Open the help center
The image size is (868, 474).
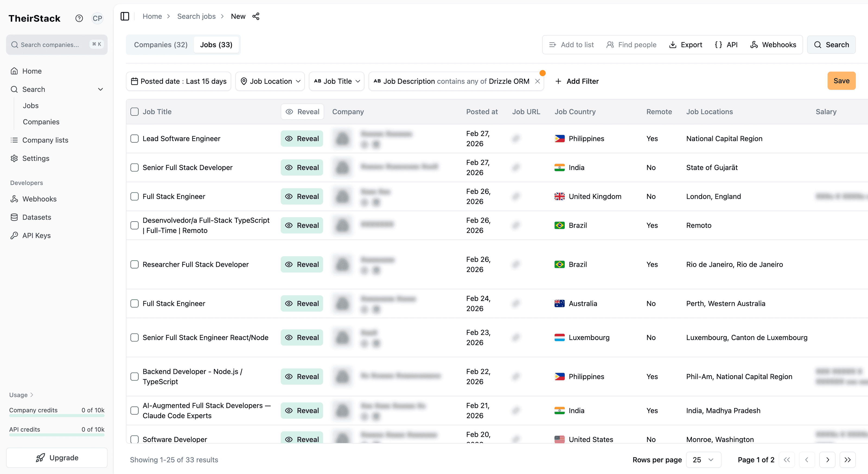tap(79, 18)
